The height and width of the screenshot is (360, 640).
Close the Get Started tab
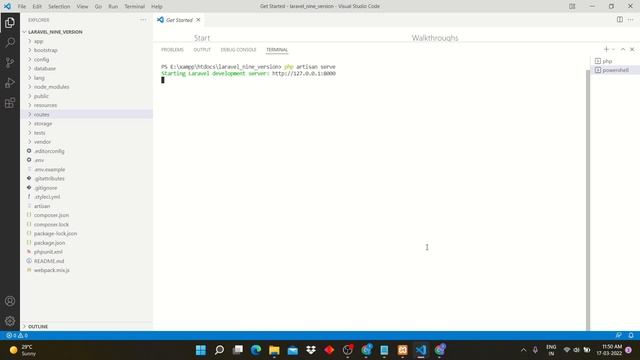(x=198, y=20)
